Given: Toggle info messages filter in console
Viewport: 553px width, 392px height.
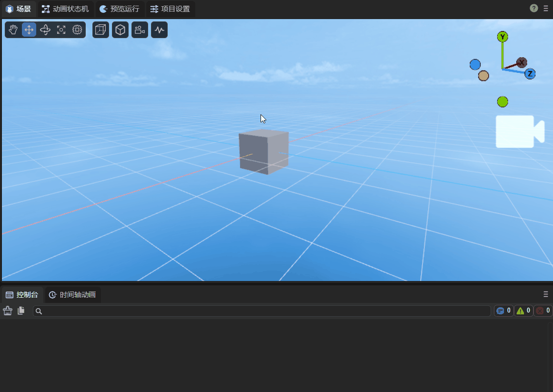Looking at the screenshot, I should [x=503, y=311].
